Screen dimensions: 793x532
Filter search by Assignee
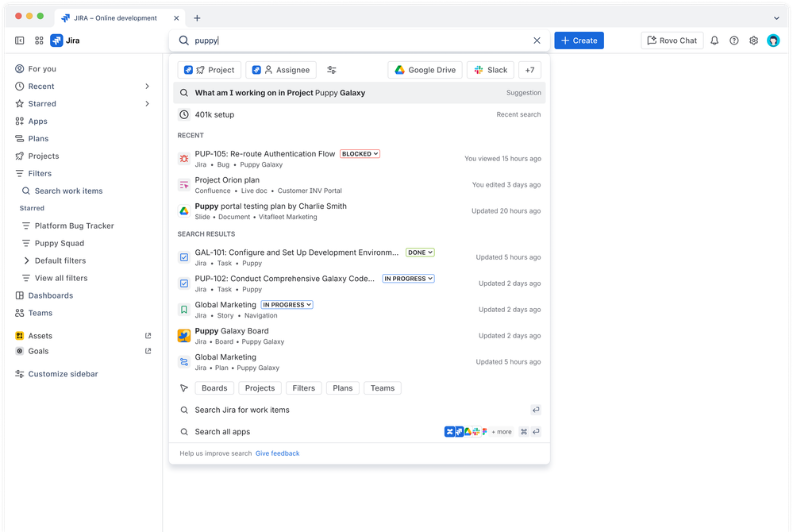pos(281,70)
